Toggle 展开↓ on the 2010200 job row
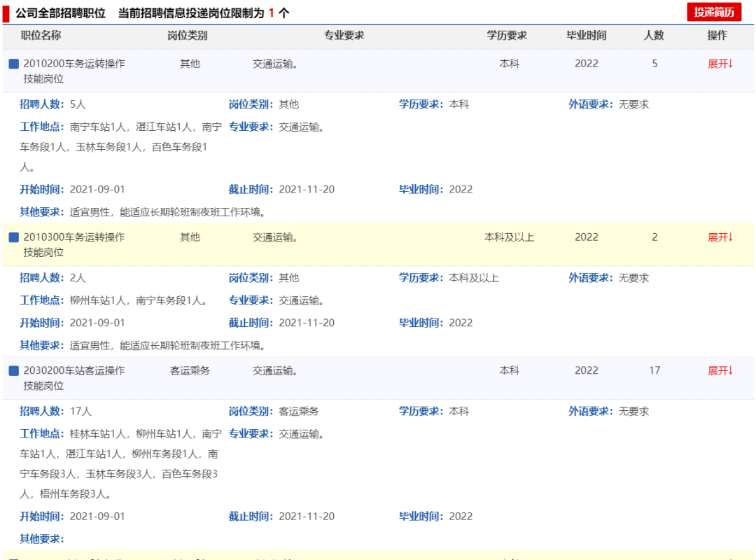Viewport: 756px width, 560px height. [x=720, y=64]
